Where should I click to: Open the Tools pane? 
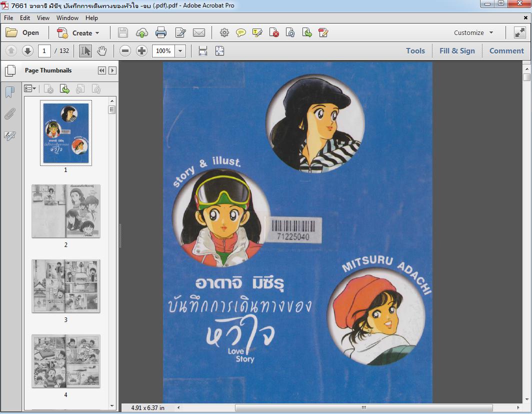[x=415, y=51]
